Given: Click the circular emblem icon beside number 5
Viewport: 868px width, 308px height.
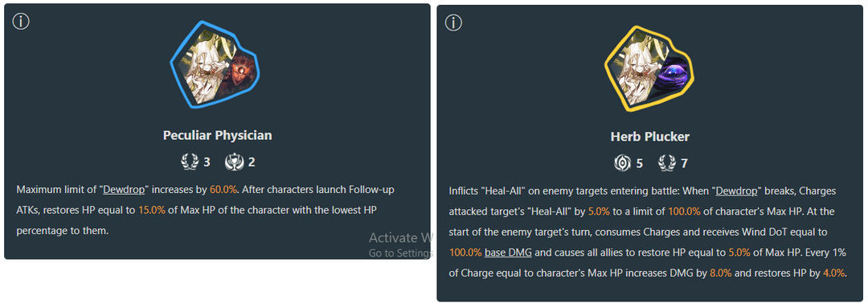Looking at the screenshot, I should (622, 163).
